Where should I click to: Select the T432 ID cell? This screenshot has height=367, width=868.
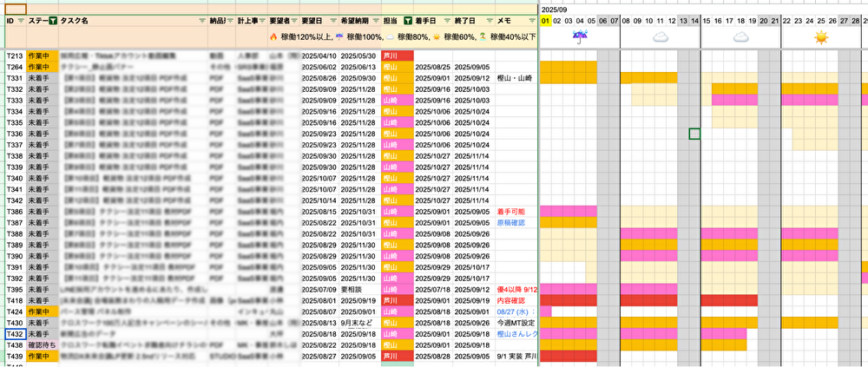pyautogui.click(x=16, y=334)
